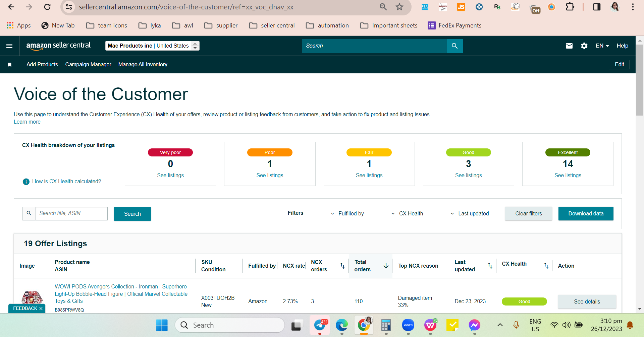This screenshot has height=337, width=644.
Task: Open the Apps bookmark shortcut
Action: click(19, 25)
